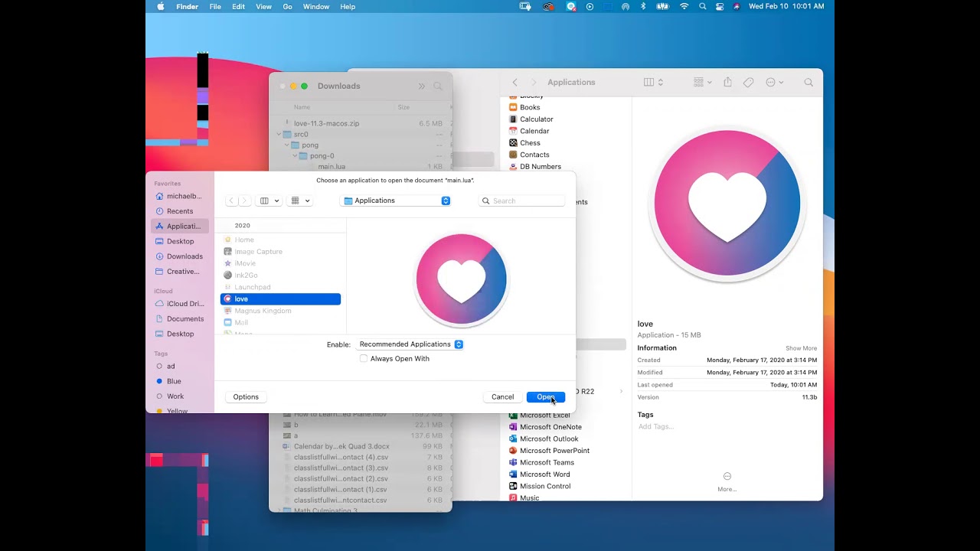Click Show More in Applications window info
980x551 pixels.
coord(801,348)
